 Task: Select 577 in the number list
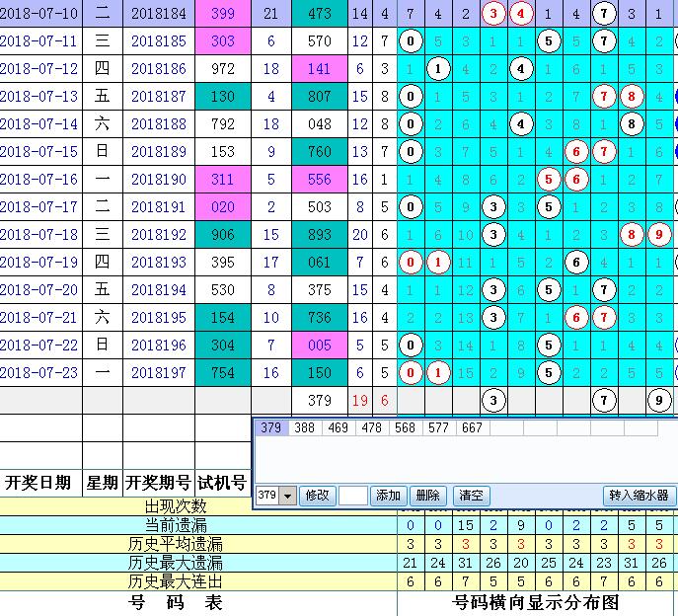tap(438, 427)
